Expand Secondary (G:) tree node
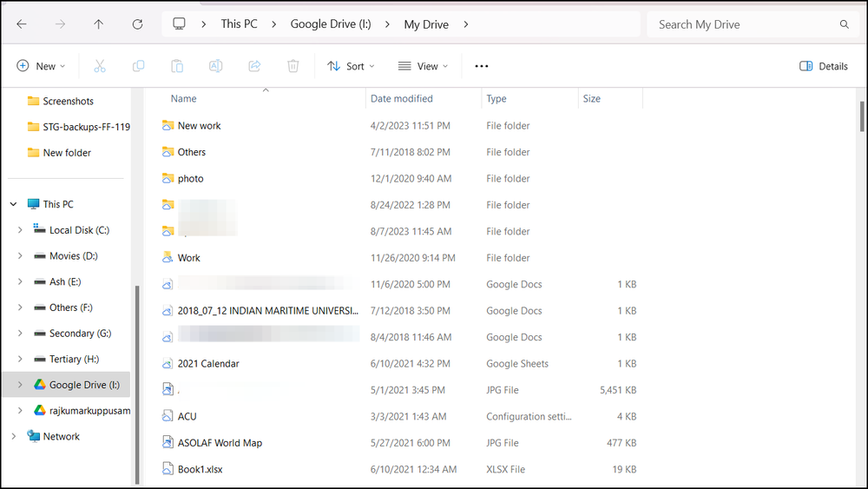 (20, 333)
